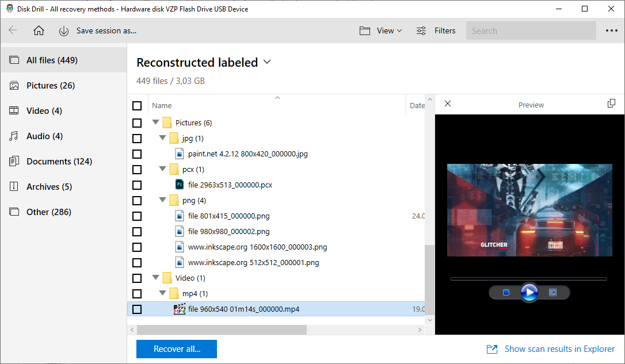
Task: Tick the checkbox for file 960x540 mp4
Action: click(137, 309)
